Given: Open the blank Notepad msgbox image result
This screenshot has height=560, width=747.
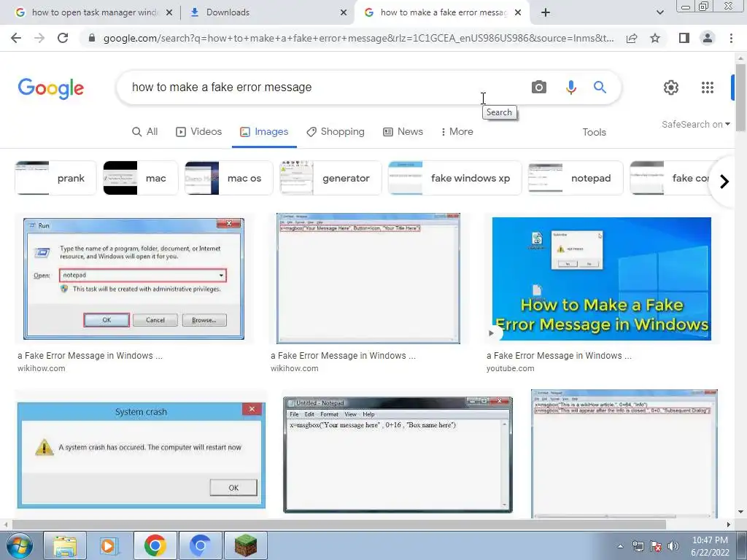Looking at the screenshot, I should coord(368,279).
